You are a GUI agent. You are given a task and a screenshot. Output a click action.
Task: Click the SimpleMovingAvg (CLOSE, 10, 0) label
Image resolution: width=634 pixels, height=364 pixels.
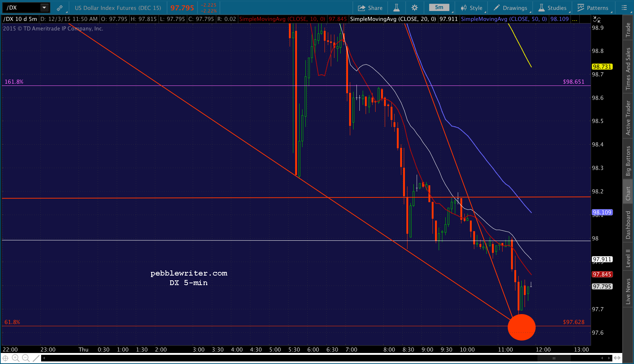tap(282, 19)
